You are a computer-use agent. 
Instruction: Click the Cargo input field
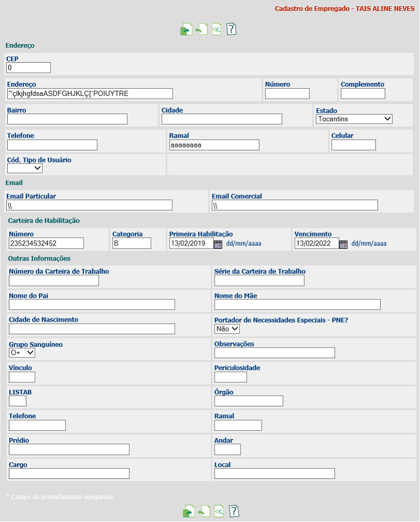tap(69, 474)
